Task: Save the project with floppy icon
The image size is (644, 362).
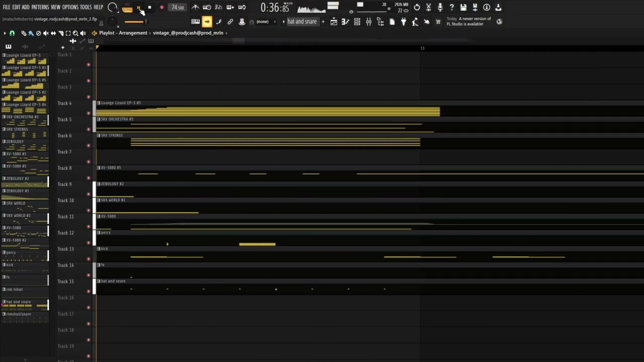Action: tap(463, 7)
